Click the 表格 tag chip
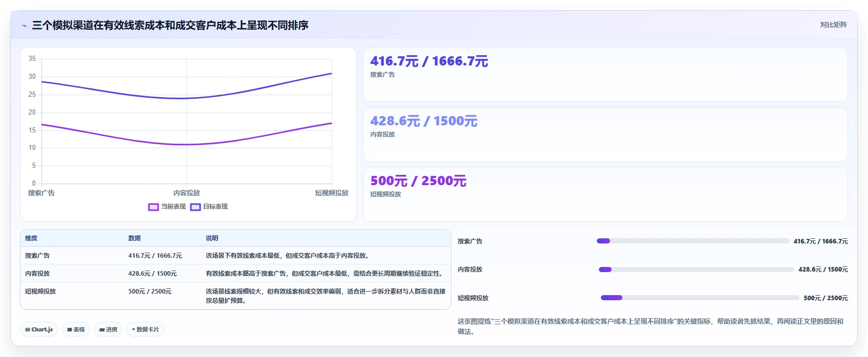Screen dimensions: 868x357 pyautogui.click(x=76, y=329)
